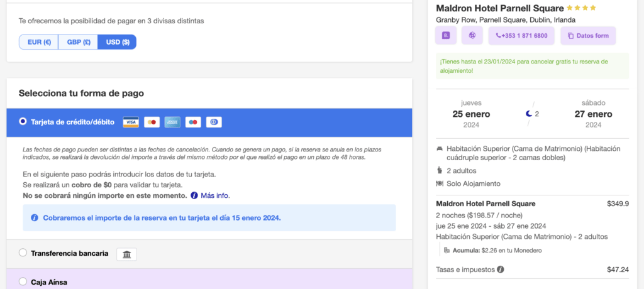Click Maldron Hotel Parnell Square heading

pyautogui.click(x=500, y=8)
